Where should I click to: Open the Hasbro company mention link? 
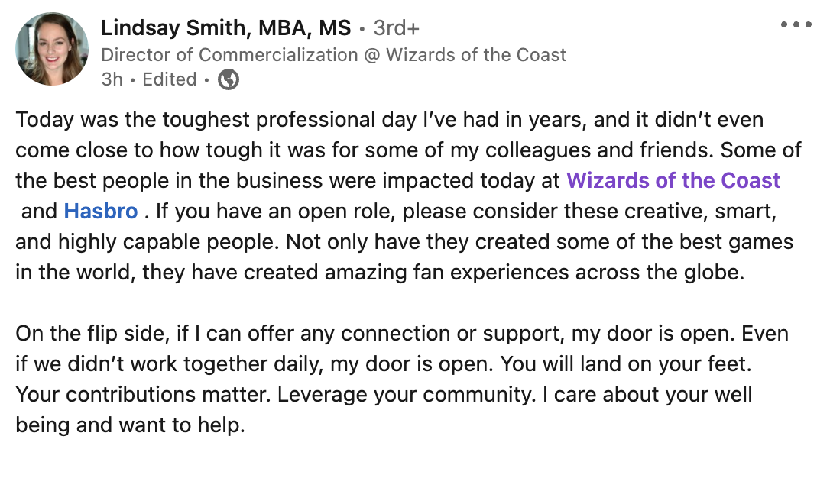click(x=101, y=211)
